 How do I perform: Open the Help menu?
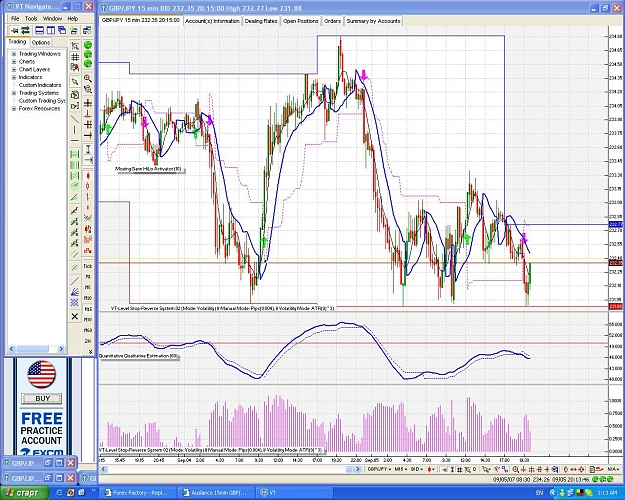click(73, 19)
